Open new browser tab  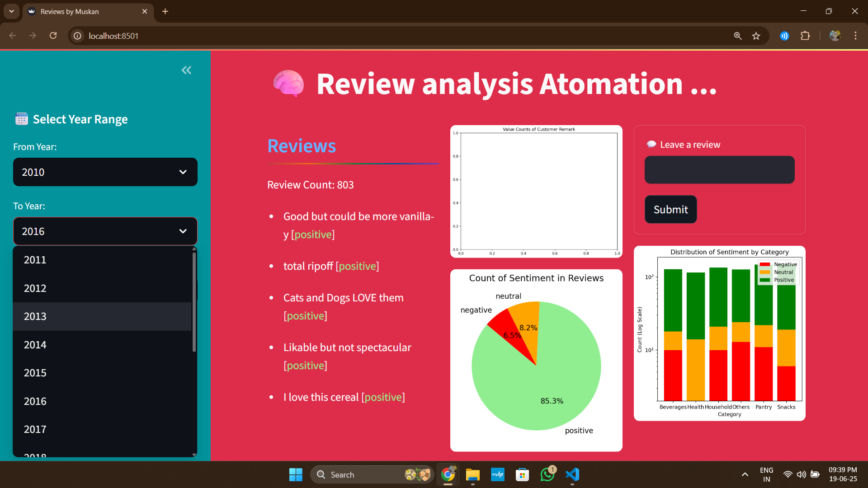(x=165, y=11)
